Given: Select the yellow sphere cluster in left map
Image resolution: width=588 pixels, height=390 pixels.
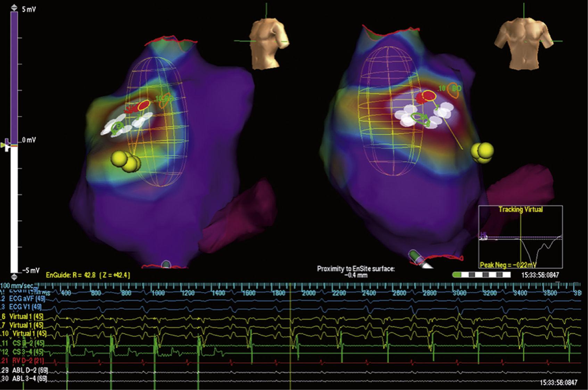Looking at the screenshot, I should coord(126,161).
